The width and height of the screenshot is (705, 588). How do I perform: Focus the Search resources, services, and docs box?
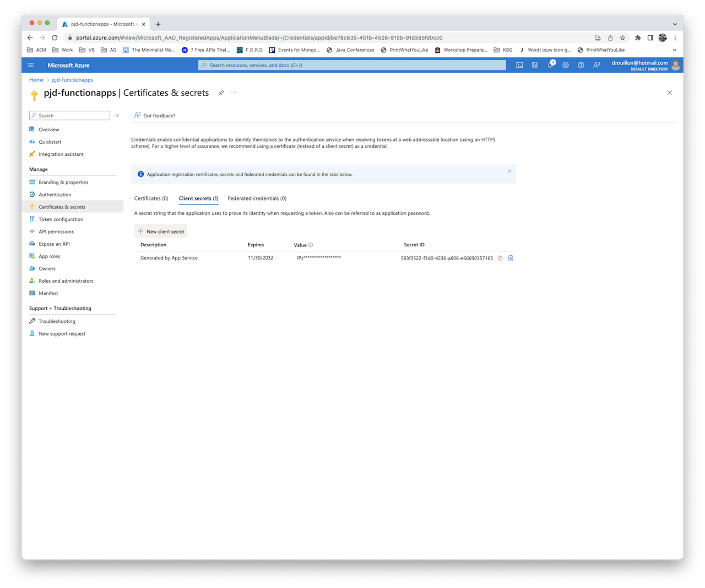352,65
